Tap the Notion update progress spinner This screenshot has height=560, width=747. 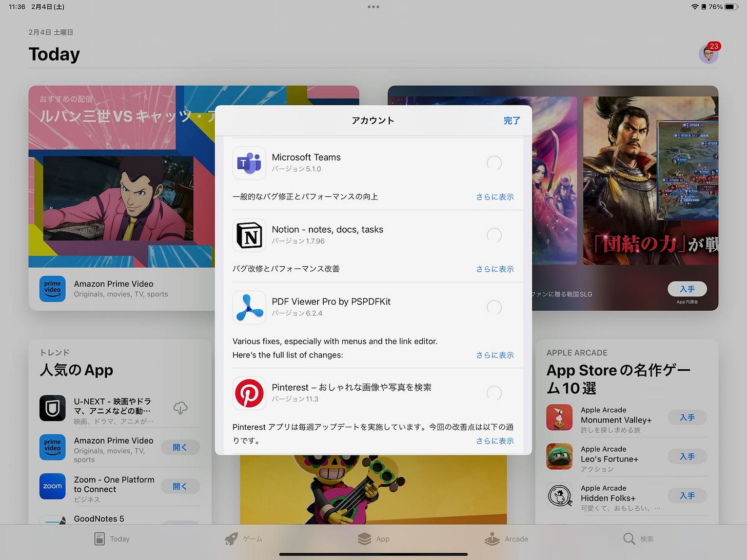click(494, 235)
